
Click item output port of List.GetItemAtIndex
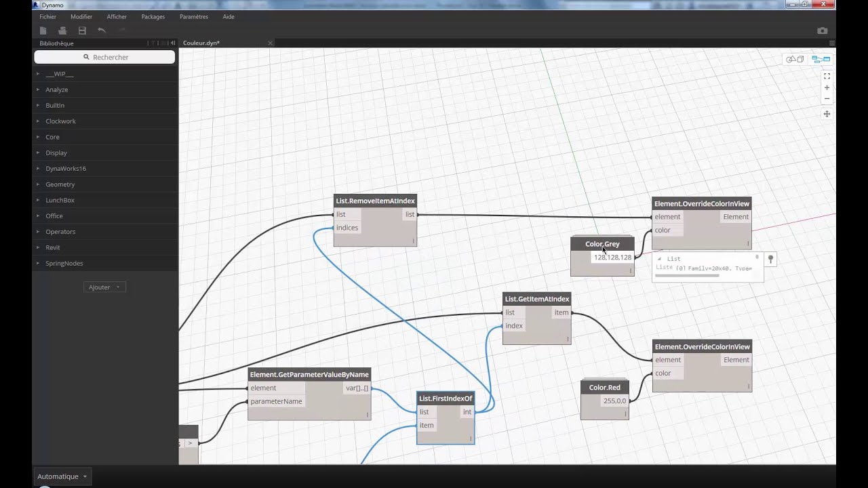(x=561, y=312)
